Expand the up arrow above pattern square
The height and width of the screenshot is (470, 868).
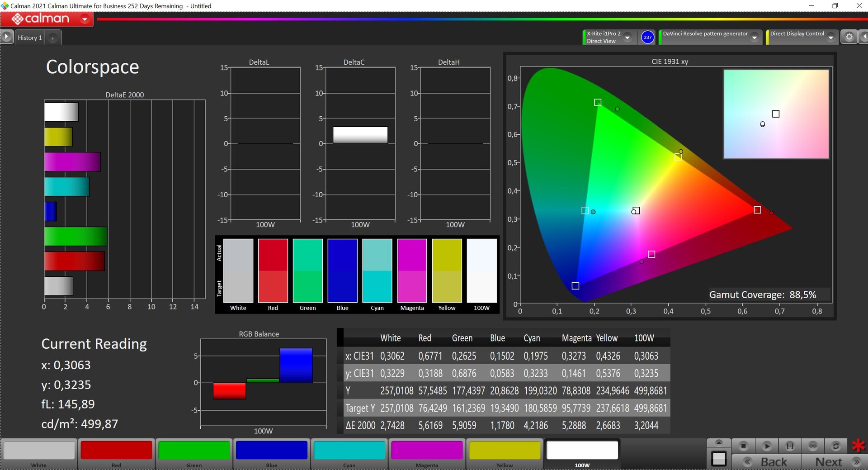(x=718, y=442)
